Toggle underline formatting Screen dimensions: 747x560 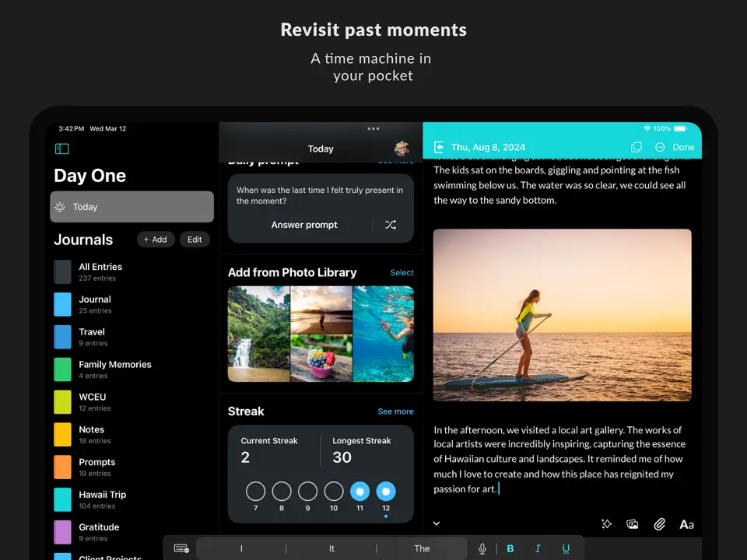566,548
